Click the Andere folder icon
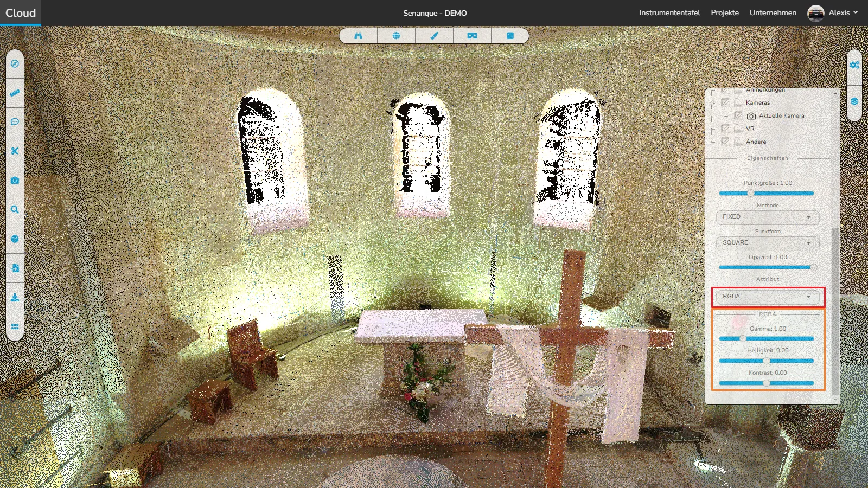 [x=739, y=142]
